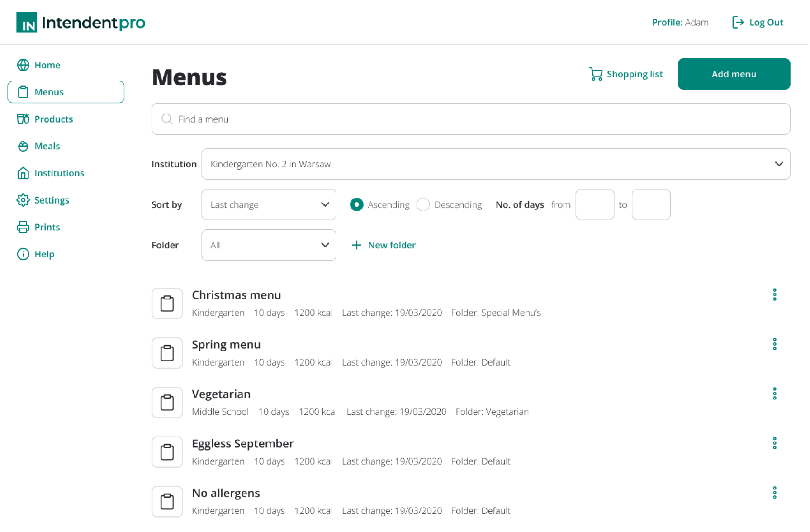Open three-dot options for Eggless September
This screenshot has height=532, width=810.
(775, 443)
